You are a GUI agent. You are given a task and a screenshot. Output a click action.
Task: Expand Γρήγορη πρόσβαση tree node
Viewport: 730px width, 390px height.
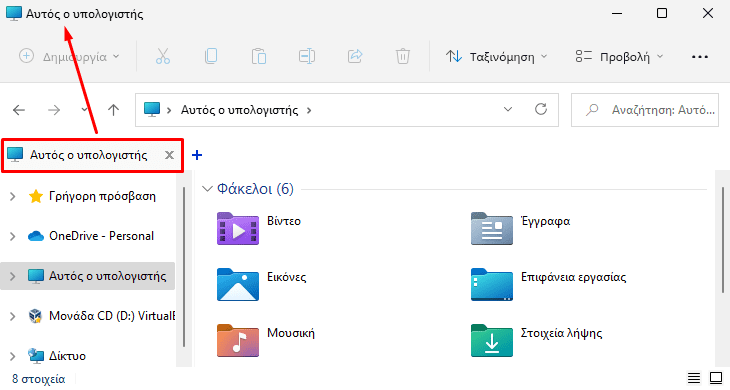coord(13,196)
